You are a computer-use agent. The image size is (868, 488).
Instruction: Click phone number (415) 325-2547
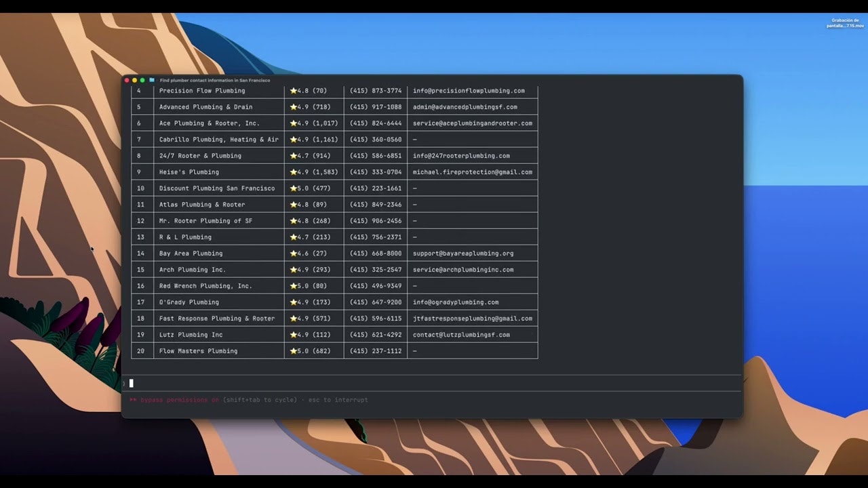tap(376, 270)
